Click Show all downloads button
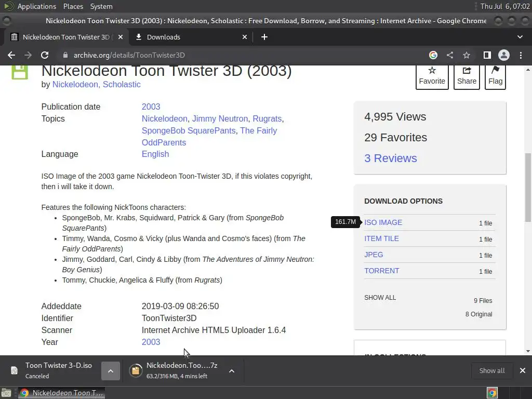The width and height of the screenshot is (532, 399). tap(491, 370)
